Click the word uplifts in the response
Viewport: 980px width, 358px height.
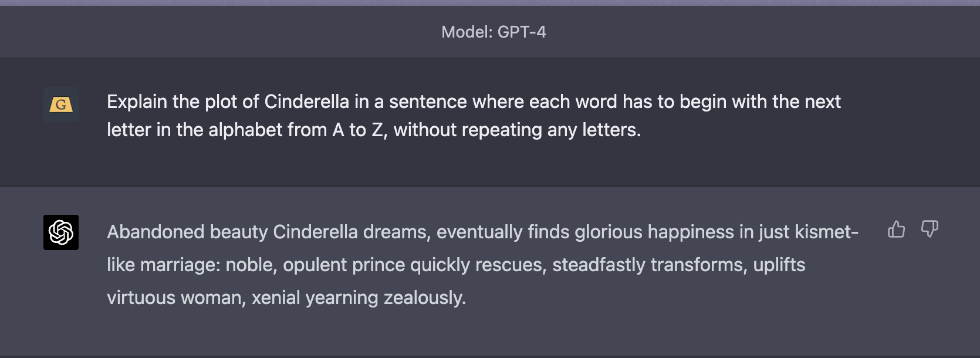(x=779, y=265)
